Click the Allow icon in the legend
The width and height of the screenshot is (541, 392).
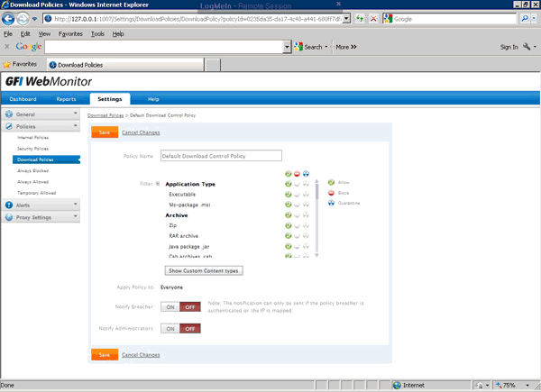pyautogui.click(x=331, y=182)
